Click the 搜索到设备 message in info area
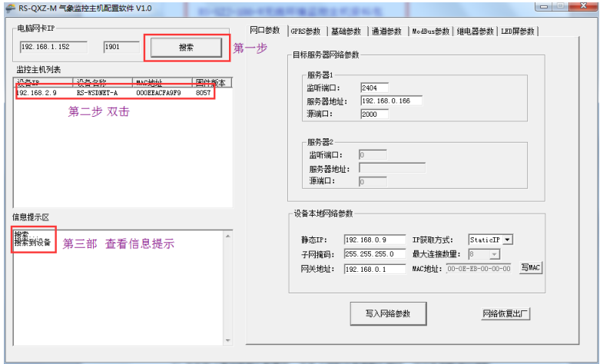 pyautogui.click(x=32, y=243)
